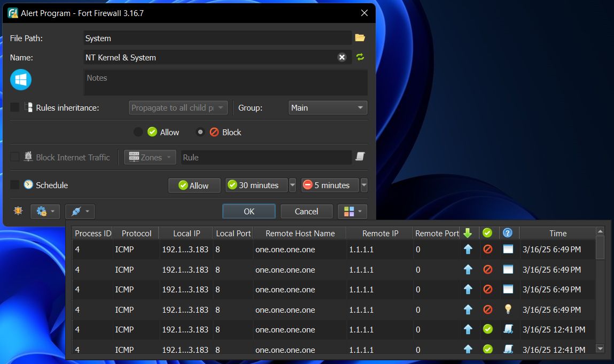Screen dimensions: 614x364
Task: Confirm with the OK button
Action: click(x=249, y=211)
